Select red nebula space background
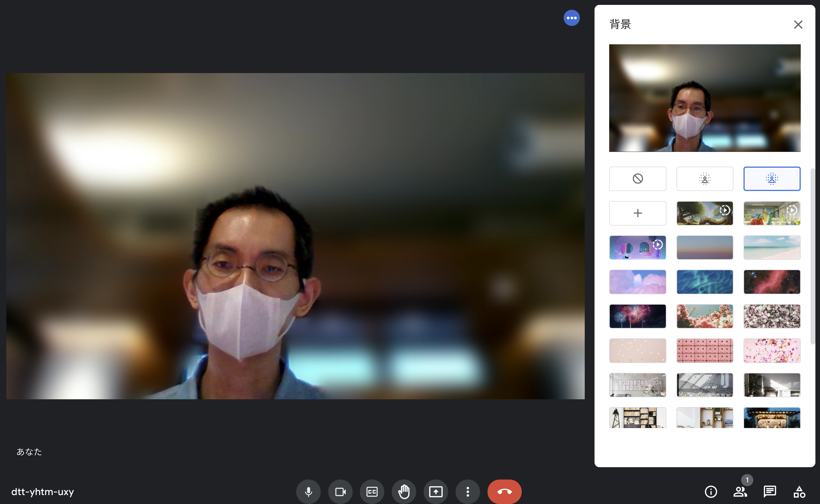 772,282
